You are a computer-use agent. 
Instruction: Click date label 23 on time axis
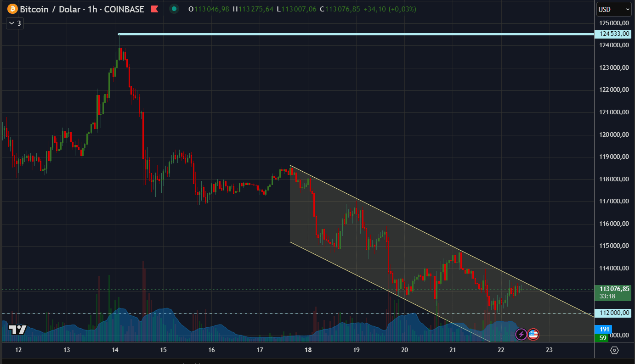549,350
